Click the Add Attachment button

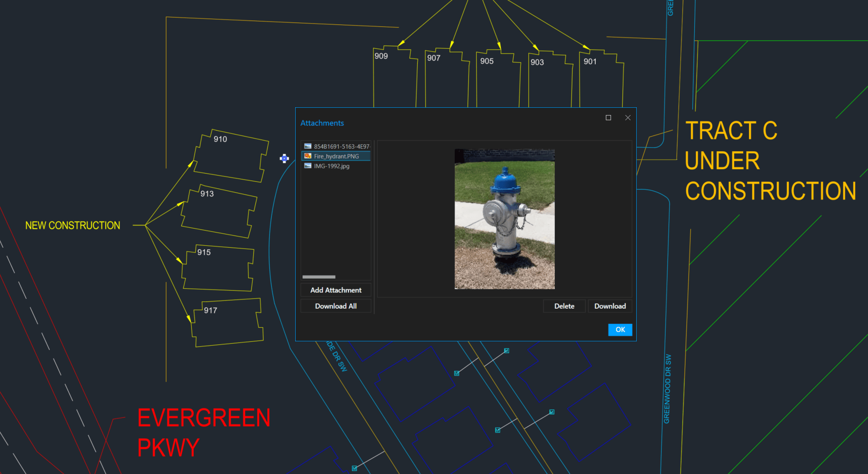point(336,290)
